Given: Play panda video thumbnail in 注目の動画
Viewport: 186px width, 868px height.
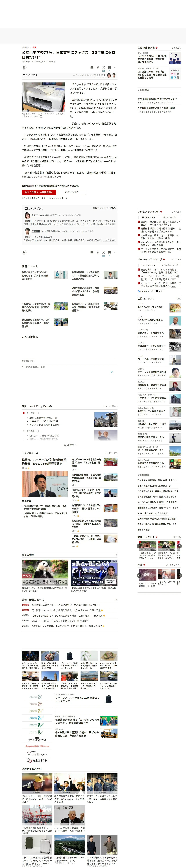Looking at the screenshot, I should [45, 572].
